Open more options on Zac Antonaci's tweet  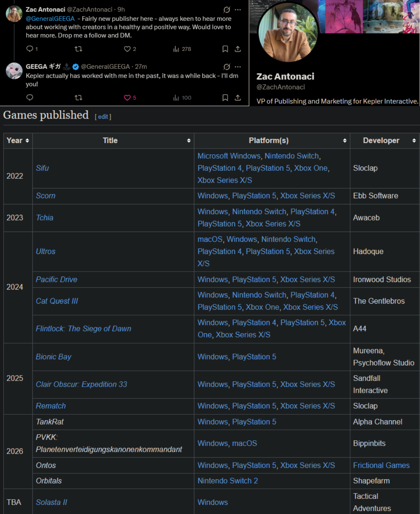(238, 10)
